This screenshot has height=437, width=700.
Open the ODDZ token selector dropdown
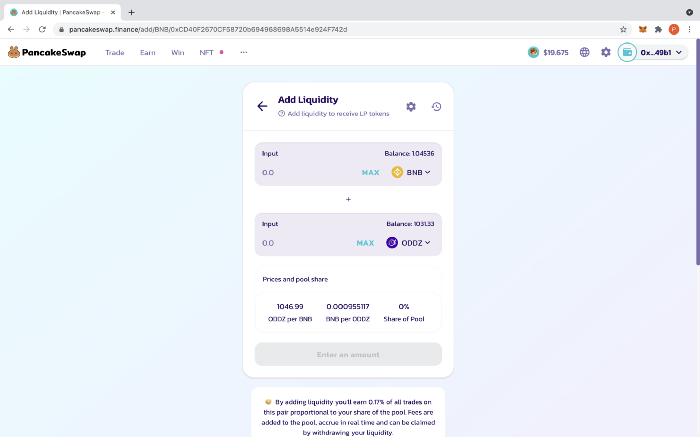[x=408, y=243]
